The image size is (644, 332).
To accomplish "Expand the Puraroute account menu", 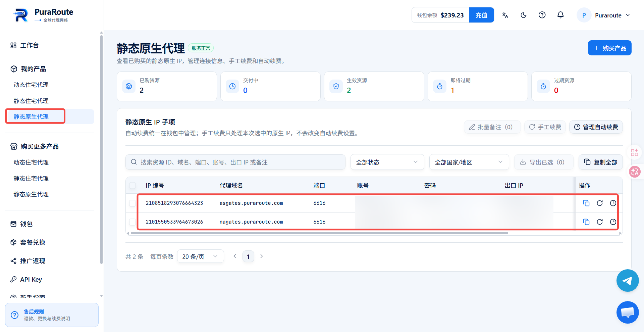I will point(604,15).
